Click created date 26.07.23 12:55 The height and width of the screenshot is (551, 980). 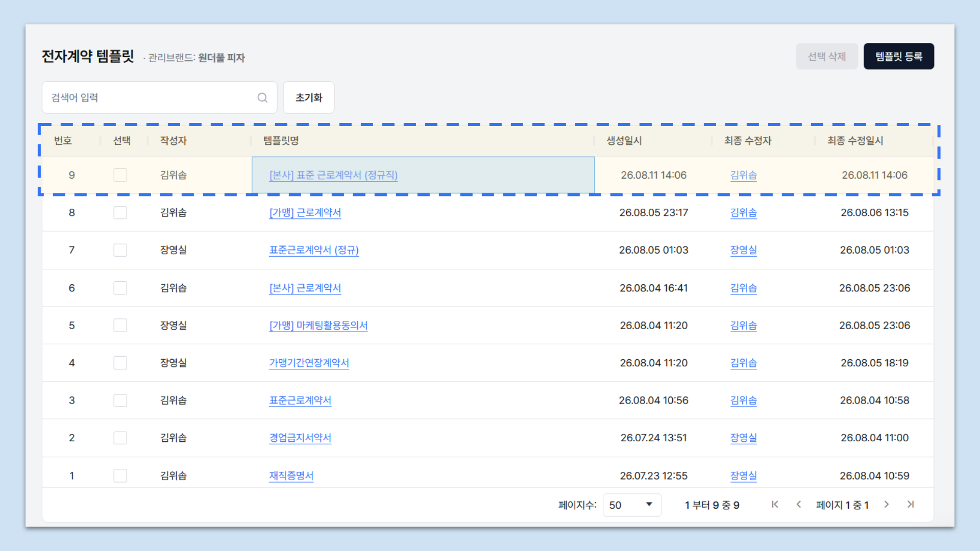coord(654,475)
